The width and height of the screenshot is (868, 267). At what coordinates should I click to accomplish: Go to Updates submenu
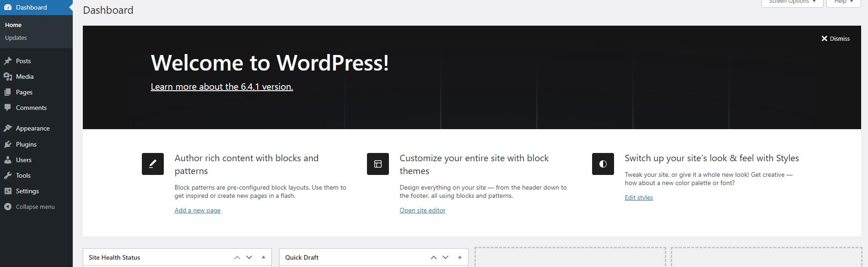pos(16,38)
